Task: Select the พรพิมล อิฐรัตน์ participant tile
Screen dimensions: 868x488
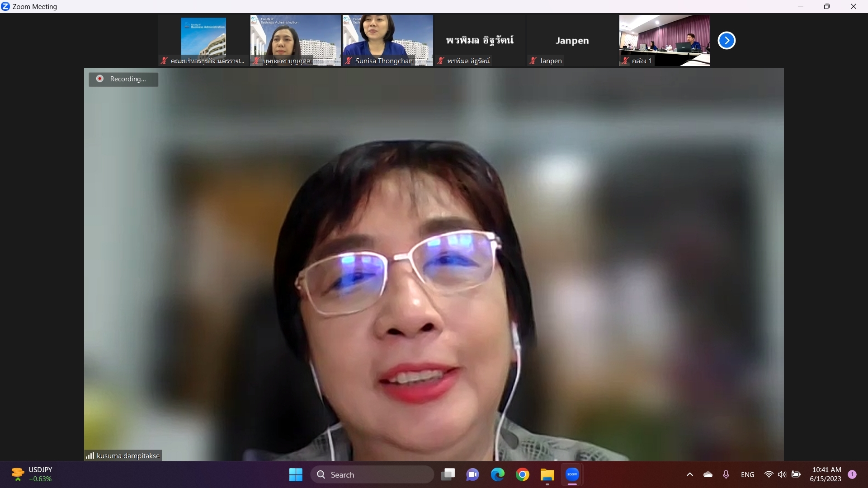Action: [480, 40]
